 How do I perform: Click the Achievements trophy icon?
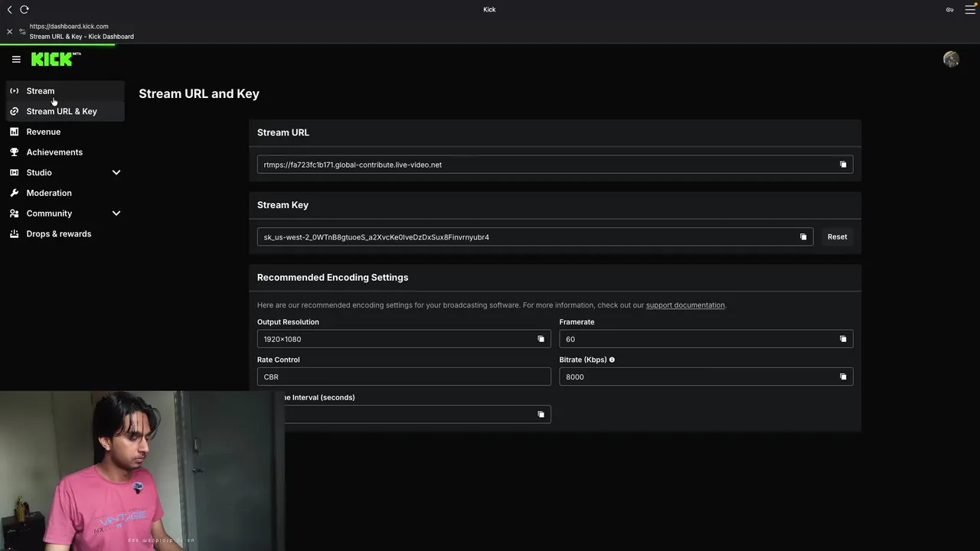click(x=14, y=152)
